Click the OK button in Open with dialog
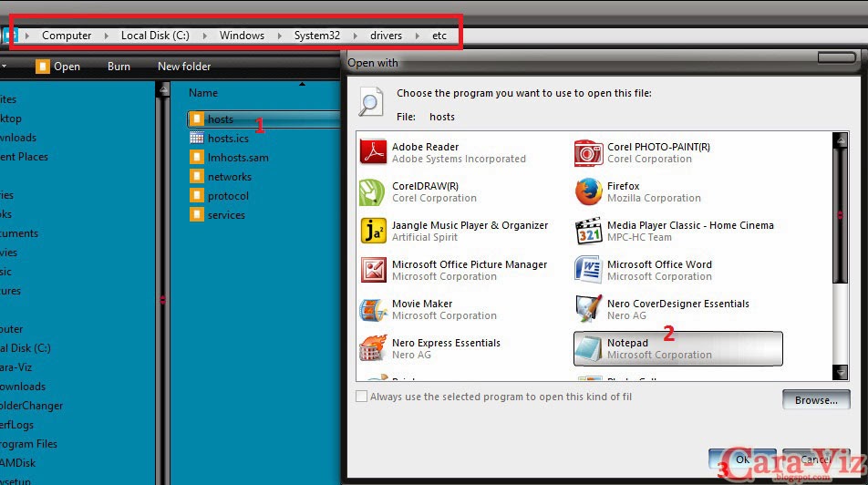 click(x=742, y=459)
